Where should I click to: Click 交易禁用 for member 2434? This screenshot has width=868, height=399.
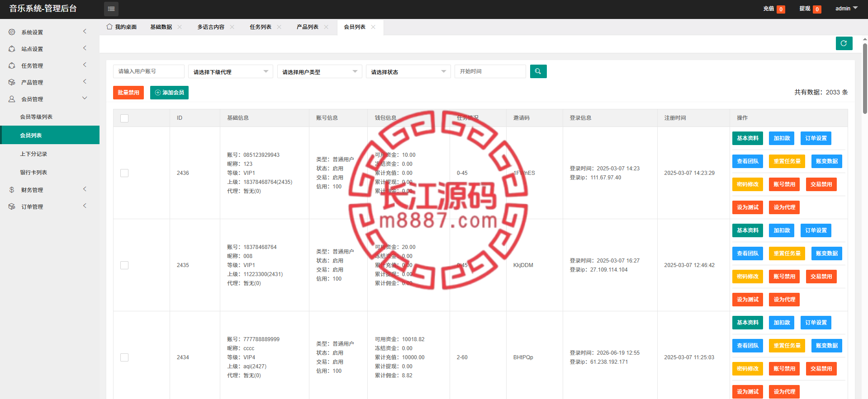click(821, 369)
